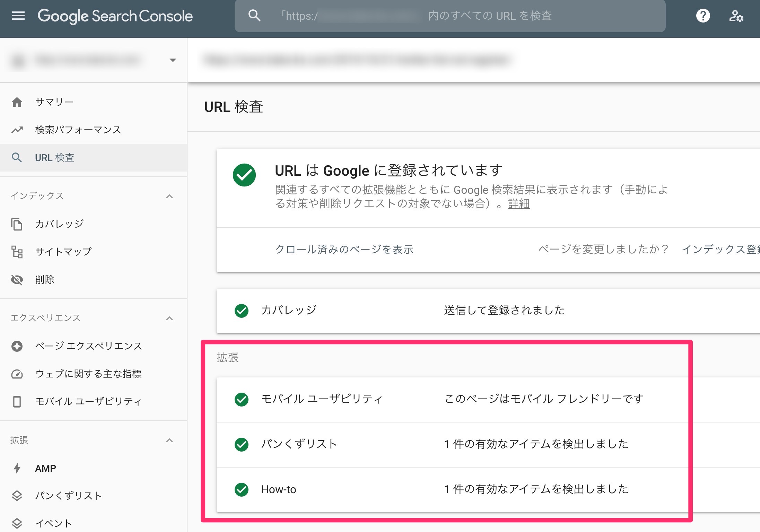Click the phone icon for モバイル ユーザビリティ in sidebar
Viewport: 760px width, 532px height.
pos(17,402)
